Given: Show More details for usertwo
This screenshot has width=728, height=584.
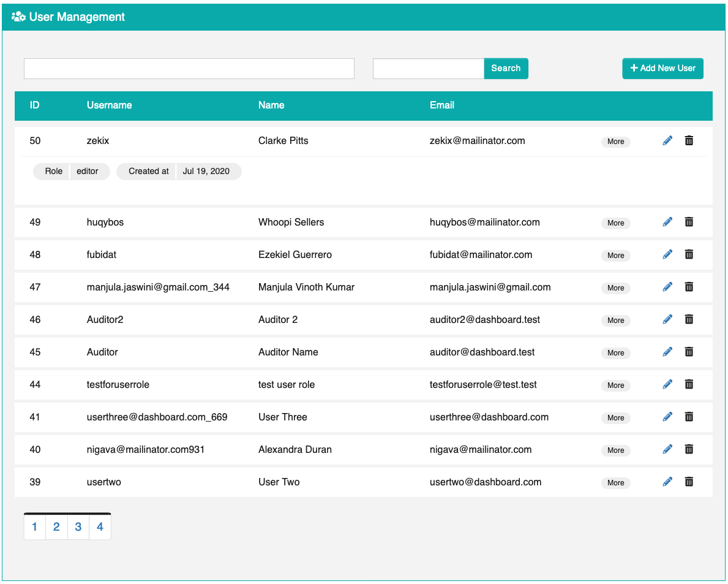Looking at the screenshot, I should (x=615, y=483).
